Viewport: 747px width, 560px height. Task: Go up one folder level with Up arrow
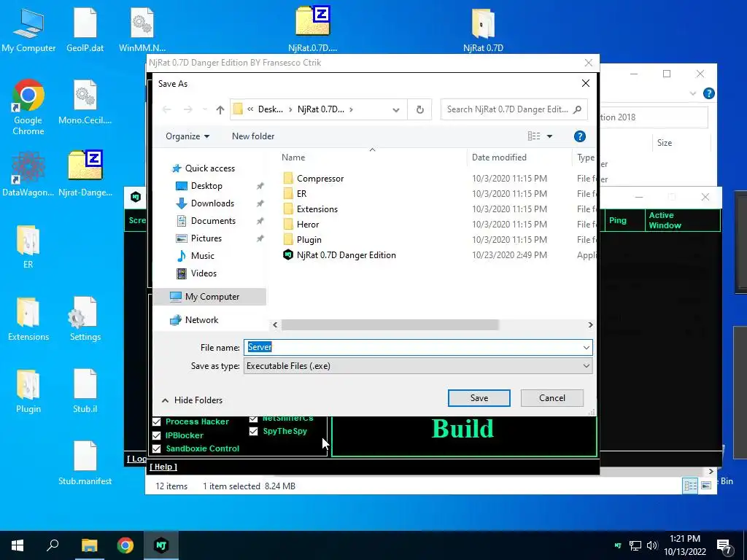click(x=220, y=109)
